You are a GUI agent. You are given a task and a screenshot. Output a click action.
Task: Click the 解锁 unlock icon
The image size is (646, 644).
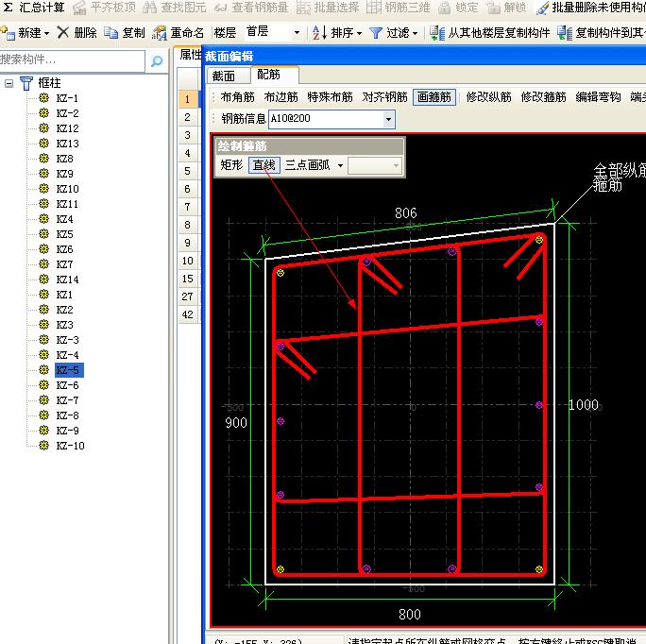(493, 8)
